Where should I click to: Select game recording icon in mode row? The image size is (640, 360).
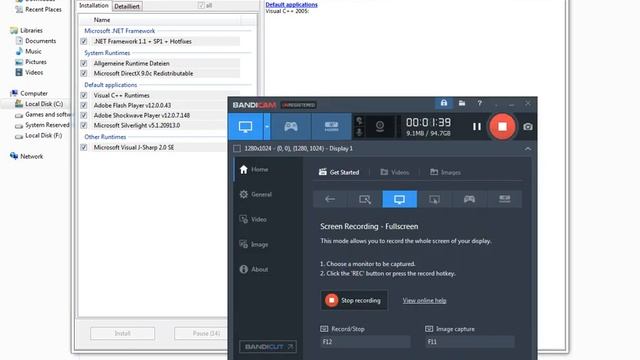pos(469,199)
